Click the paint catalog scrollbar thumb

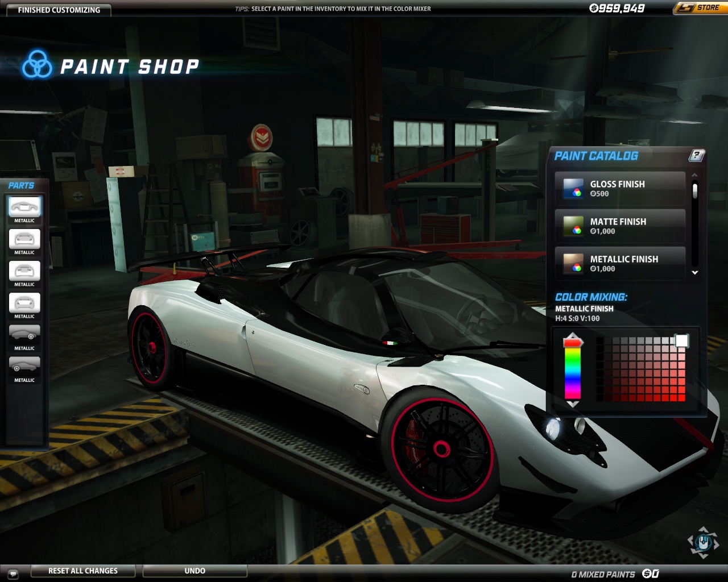(x=694, y=190)
